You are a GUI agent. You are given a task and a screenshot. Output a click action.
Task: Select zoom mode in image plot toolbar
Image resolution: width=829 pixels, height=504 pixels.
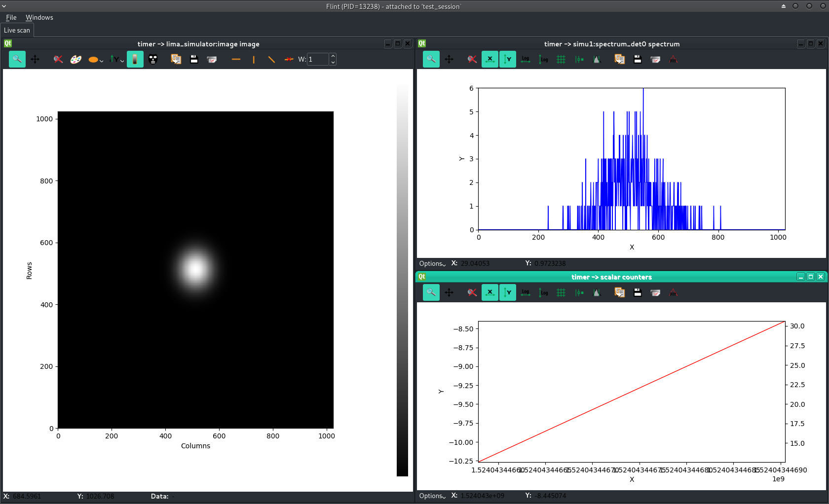tap(17, 59)
